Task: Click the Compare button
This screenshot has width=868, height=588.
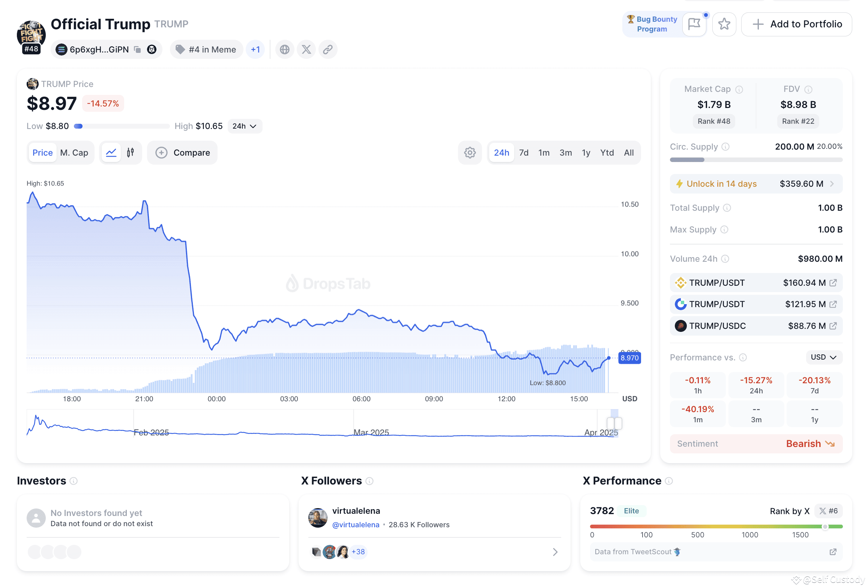Action: point(182,153)
